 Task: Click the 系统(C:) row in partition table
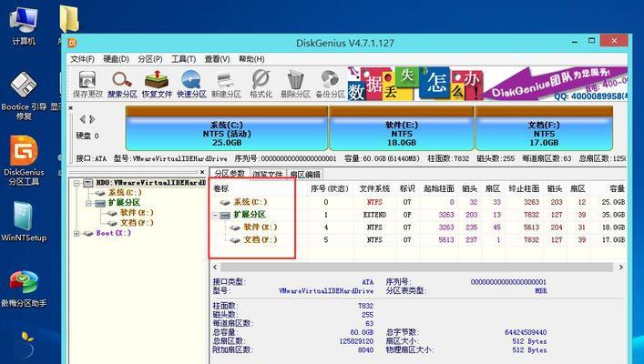[418, 202]
